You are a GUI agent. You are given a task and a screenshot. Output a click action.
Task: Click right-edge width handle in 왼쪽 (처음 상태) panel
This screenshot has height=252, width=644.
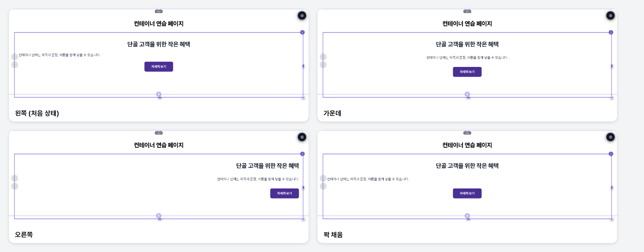[303, 66]
